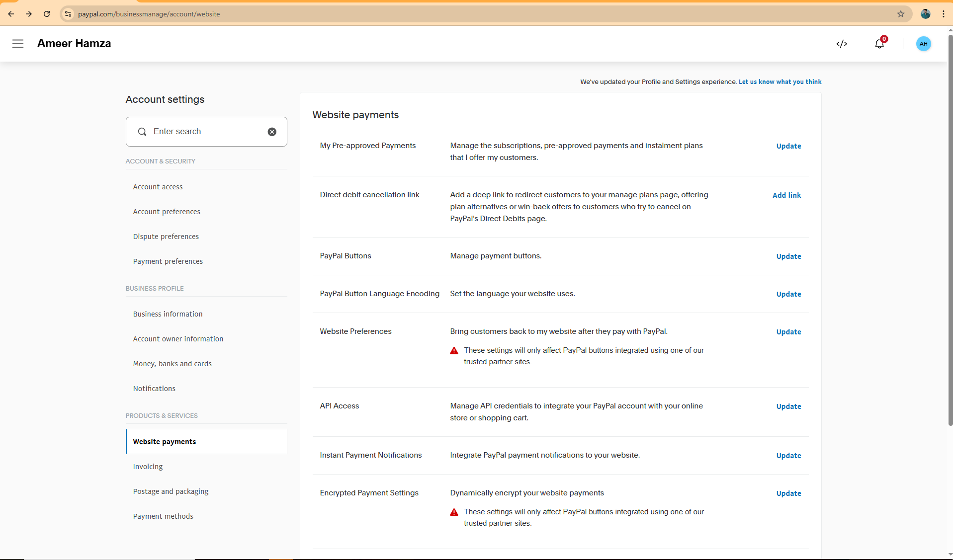Update API Access
This screenshot has height=560, width=953.
(x=788, y=406)
